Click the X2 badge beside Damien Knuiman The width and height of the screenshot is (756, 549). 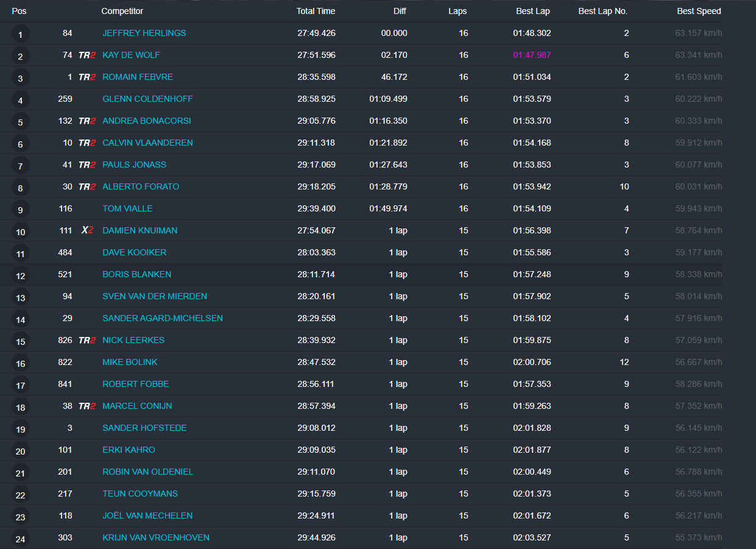(87, 230)
